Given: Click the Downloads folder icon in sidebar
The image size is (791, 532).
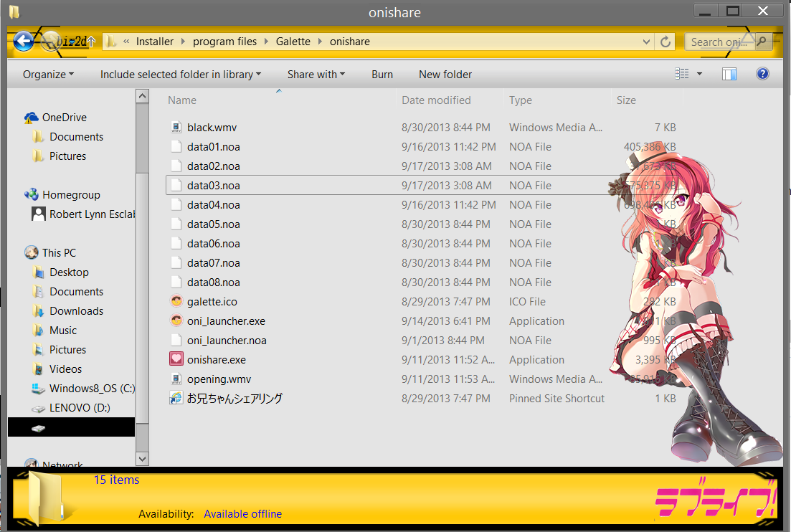Looking at the screenshot, I should [x=38, y=311].
